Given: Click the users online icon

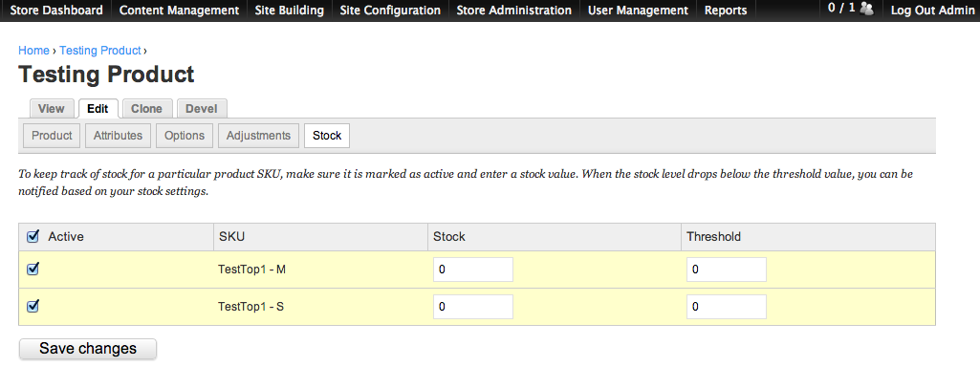Looking at the screenshot, I should (866, 9).
